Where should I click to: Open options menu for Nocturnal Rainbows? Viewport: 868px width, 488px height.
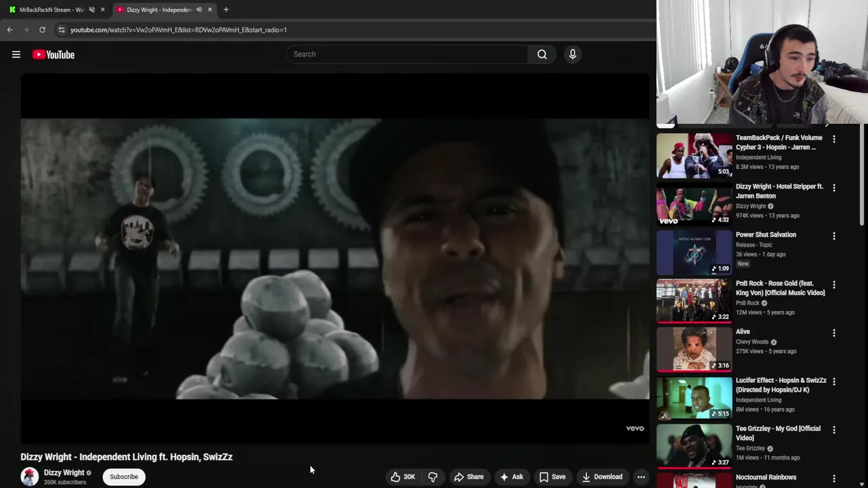(834, 479)
